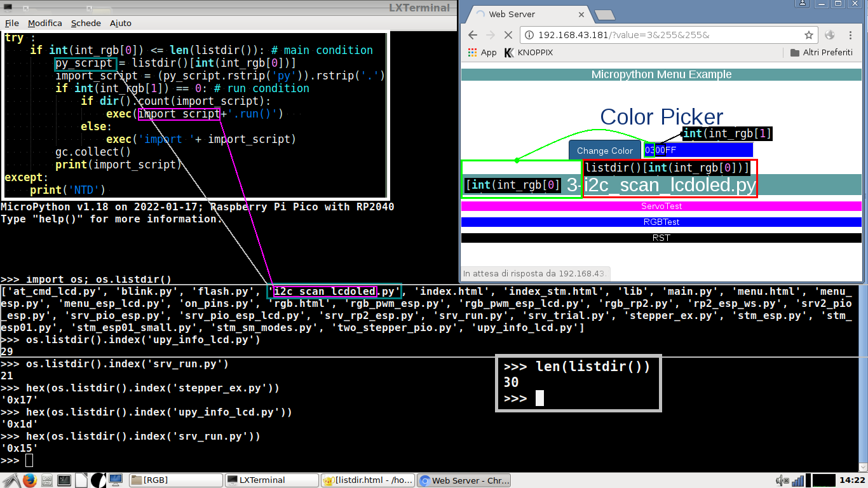This screenshot has height=488, width=868.
Task: Switch to listdir.html editor window
Action: tap(368, 480)
